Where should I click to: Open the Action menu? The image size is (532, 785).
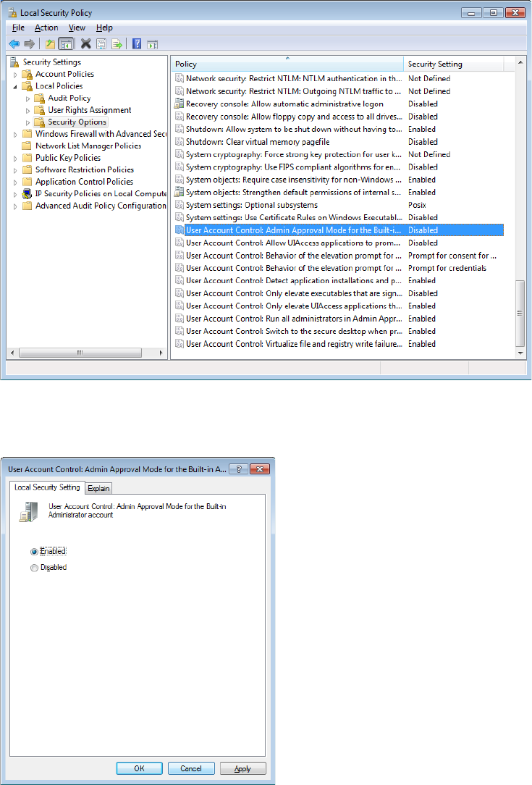pos(46,28)
